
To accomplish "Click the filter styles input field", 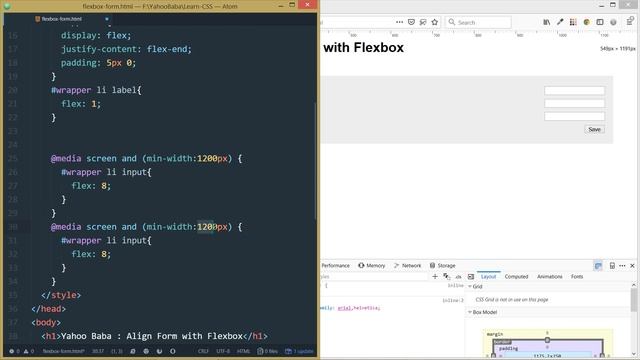I will click(373, 276).
